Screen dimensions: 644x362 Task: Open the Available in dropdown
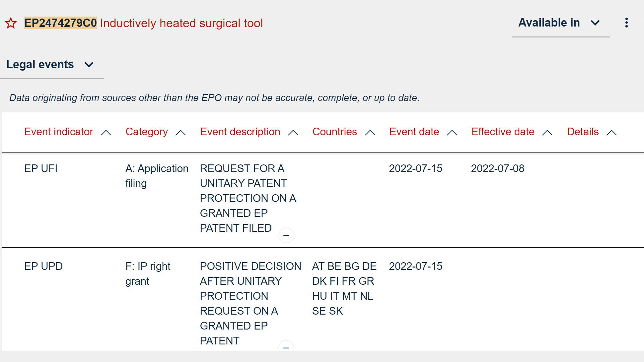560,23
